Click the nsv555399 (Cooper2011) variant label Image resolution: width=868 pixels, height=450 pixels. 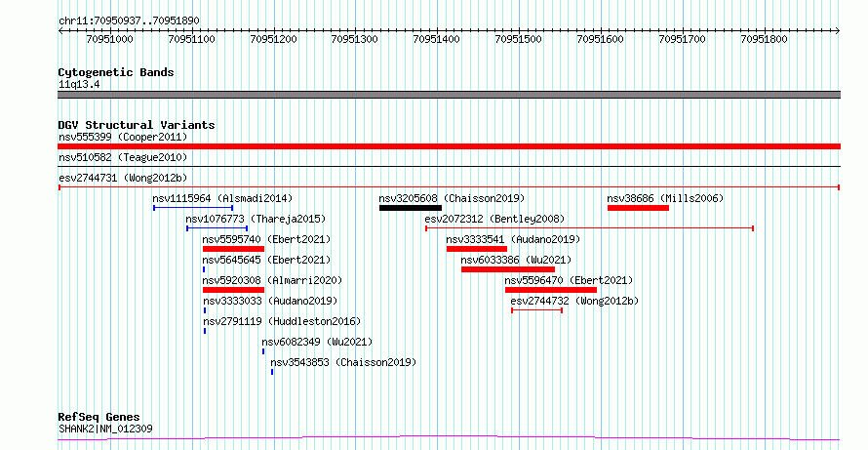pyautogui.click(x=123, y=137)
